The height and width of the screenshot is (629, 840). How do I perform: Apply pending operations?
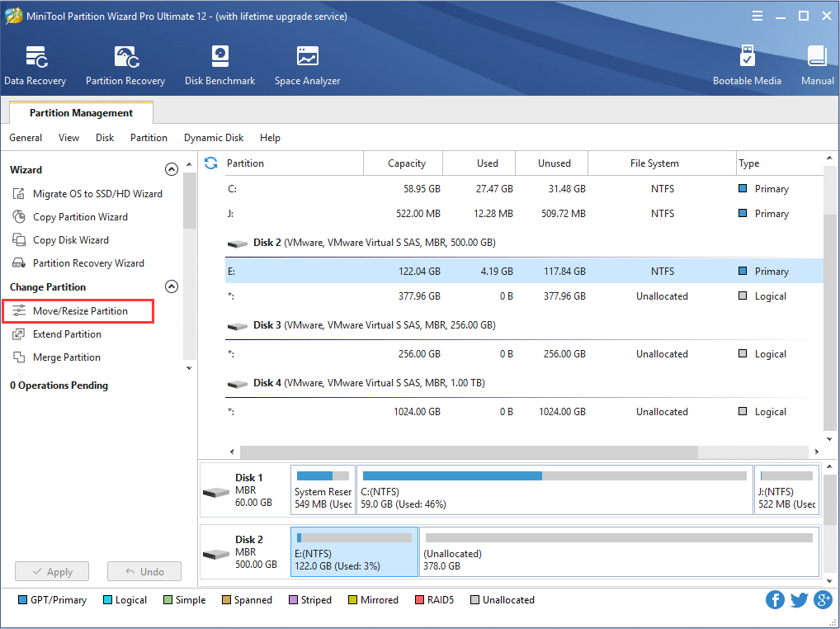(x=51, y=571)
